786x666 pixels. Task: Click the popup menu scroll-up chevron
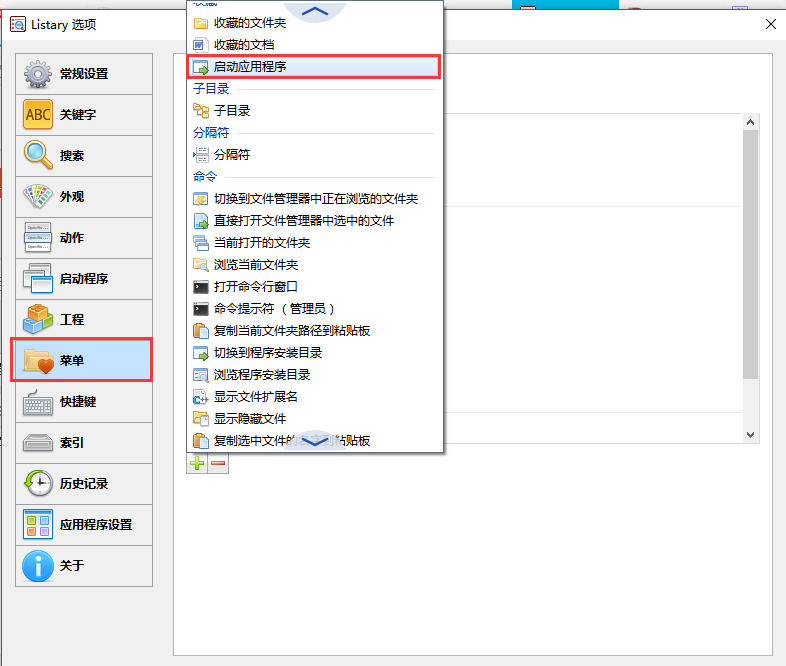point(315,11)
